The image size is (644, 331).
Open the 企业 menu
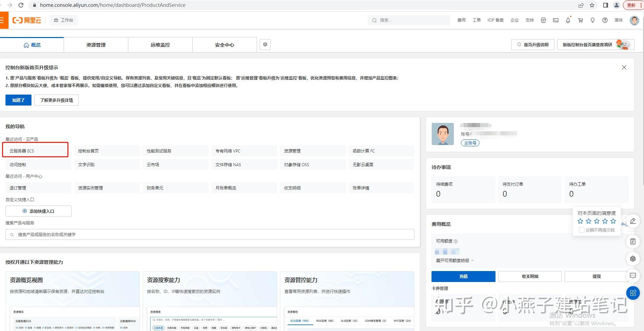tap(515, 20)
